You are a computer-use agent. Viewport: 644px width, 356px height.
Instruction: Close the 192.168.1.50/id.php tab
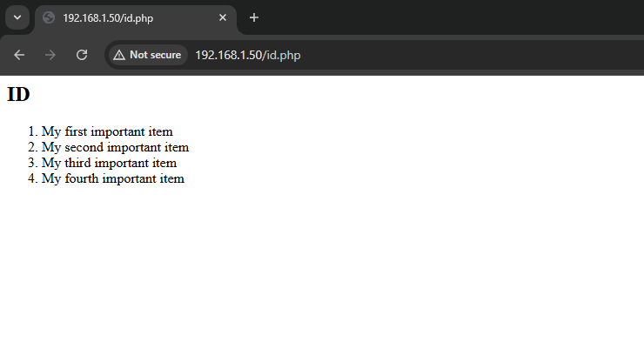pyautogui.click(x=223, y=17)
